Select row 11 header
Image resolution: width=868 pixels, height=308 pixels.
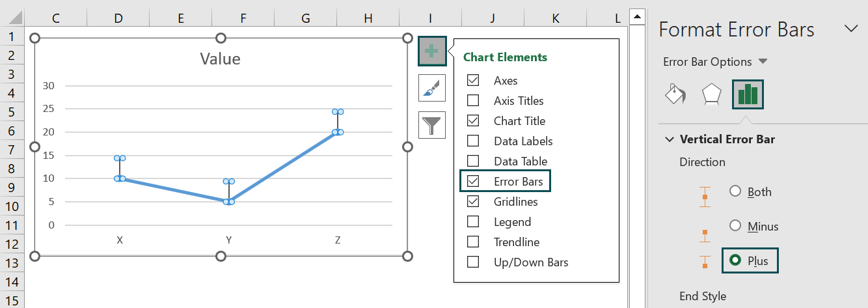12,225
